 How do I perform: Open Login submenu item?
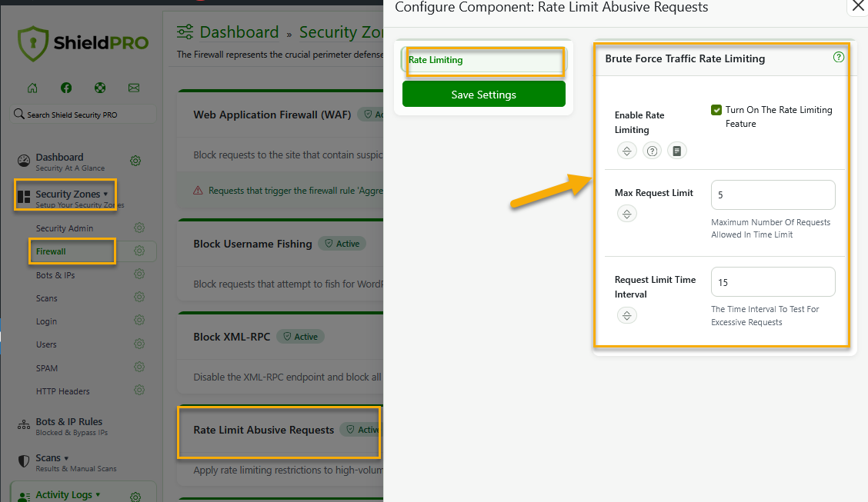46,322
